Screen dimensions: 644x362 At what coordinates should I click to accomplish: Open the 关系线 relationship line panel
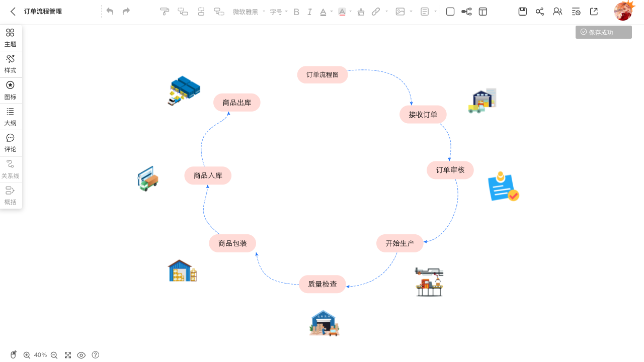[10, 169]
